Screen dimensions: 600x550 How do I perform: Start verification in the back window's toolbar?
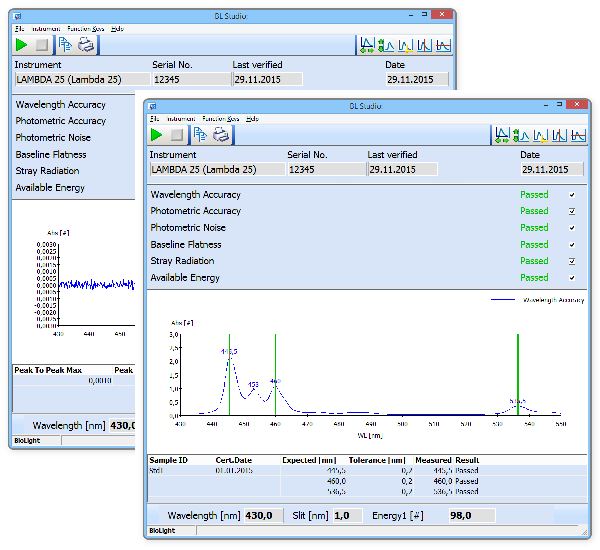21,45
